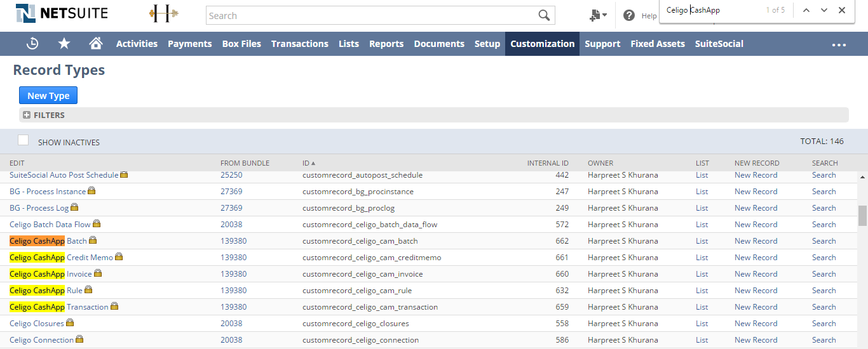The width and height of the screenshot is (868, 349).
Task: Click lock icon next to Celigo CashApp Batch
Action: (x=93, y=240)
